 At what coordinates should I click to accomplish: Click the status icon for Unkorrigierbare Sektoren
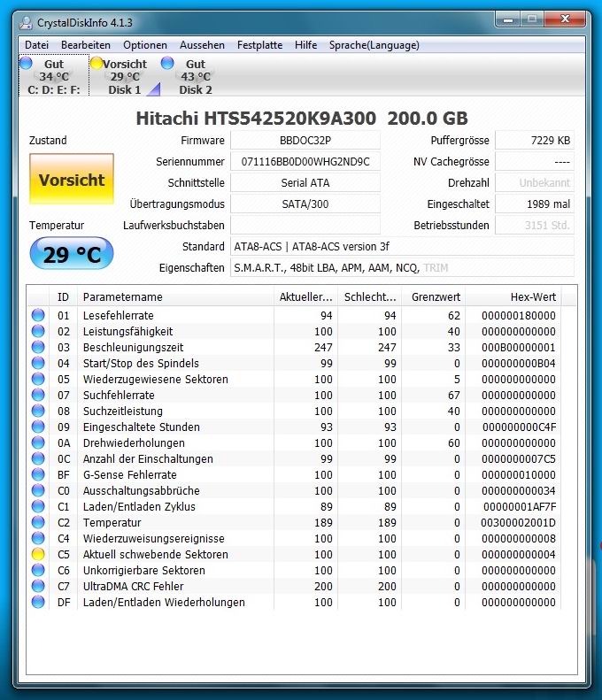[x=38, y=570]
